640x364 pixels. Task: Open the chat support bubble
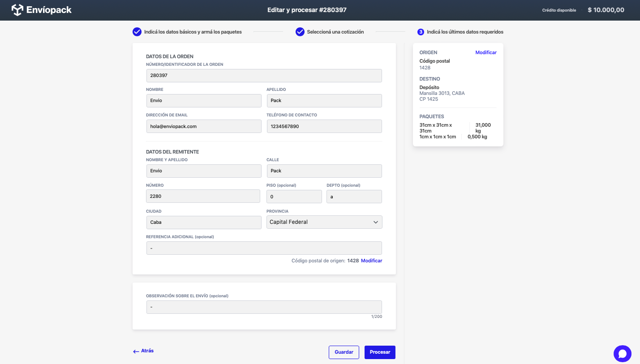pos(623,354)
